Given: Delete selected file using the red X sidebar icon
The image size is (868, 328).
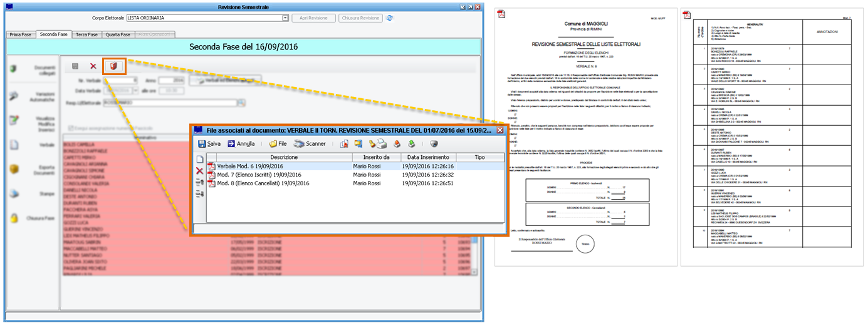Looking at the screenshot, I should coord(199,171).
